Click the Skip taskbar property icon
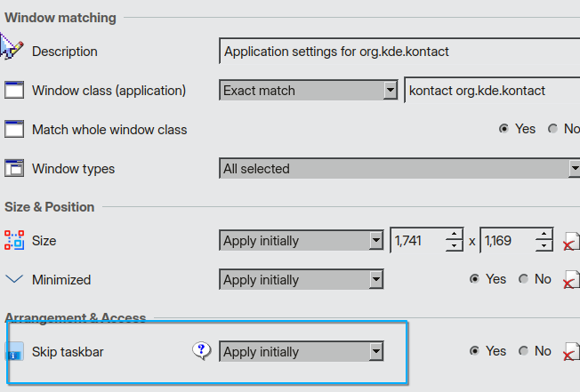The width and height of the screenshot is (580, 392). 14,351
